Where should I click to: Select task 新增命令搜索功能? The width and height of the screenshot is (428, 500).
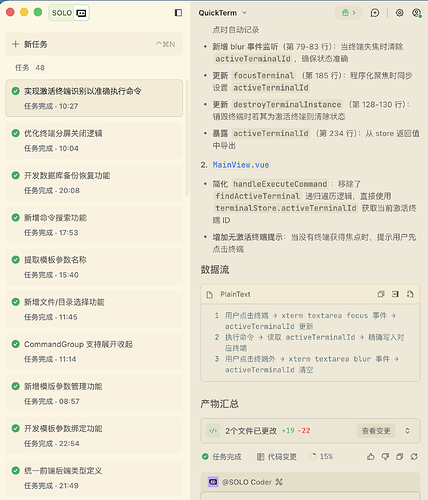(94, 225)
